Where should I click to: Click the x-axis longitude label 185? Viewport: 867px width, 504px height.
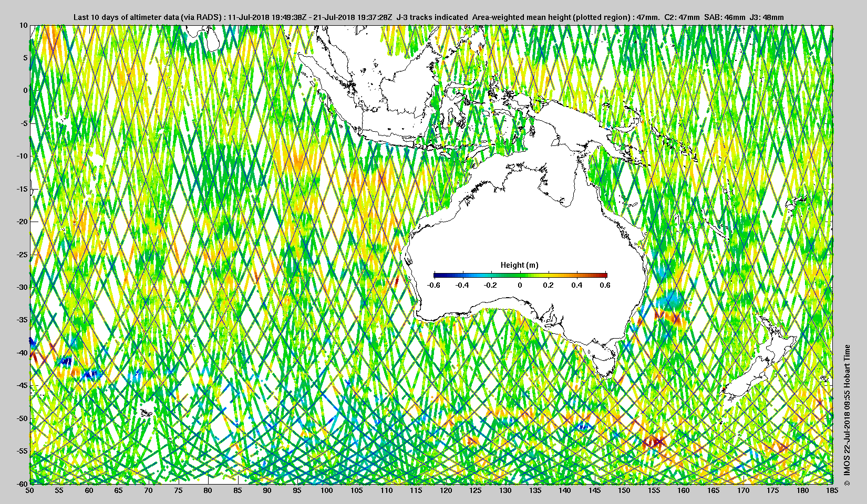click(x=832, y=490)
